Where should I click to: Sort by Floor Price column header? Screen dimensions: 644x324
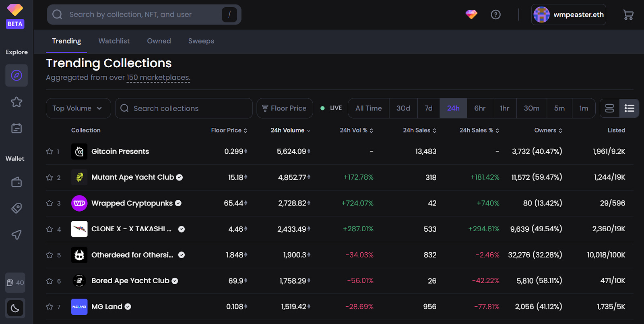[x=229, y=130]
